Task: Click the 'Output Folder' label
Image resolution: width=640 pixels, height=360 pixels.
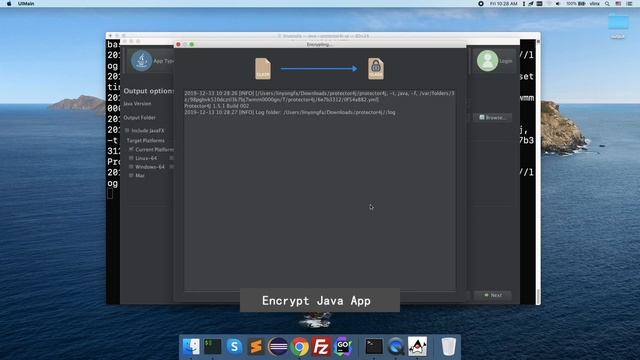Action: click(139, 118)
